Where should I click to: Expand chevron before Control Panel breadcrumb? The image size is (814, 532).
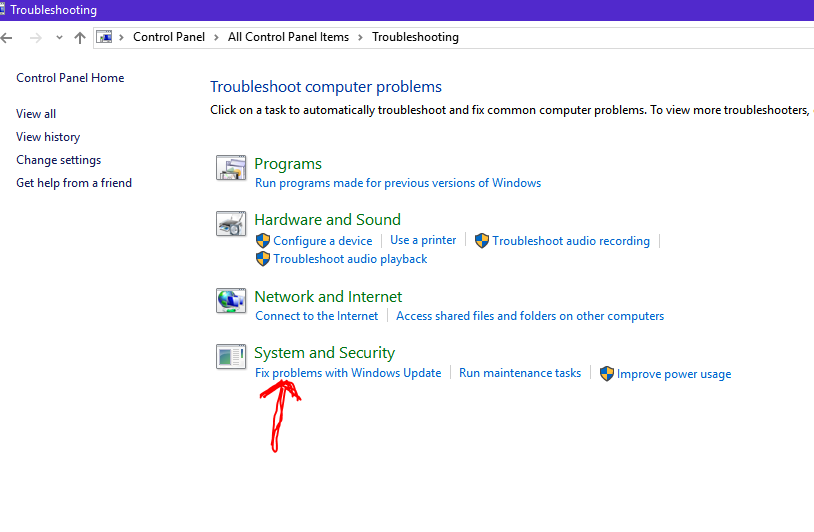[x=121, y=37]
